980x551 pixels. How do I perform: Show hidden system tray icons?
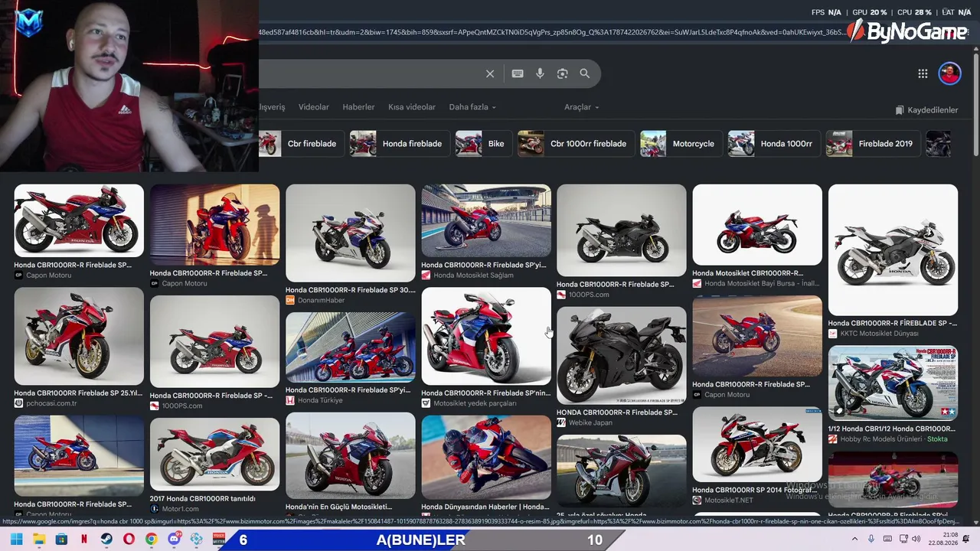click(x=854, y=540)
